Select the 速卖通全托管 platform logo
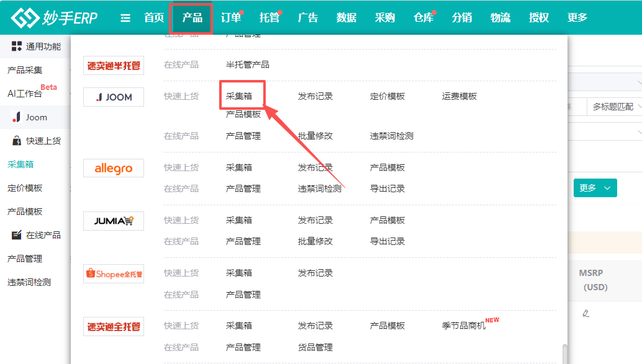The height and width of the screenshot is (364, 642). pos(114,326)
